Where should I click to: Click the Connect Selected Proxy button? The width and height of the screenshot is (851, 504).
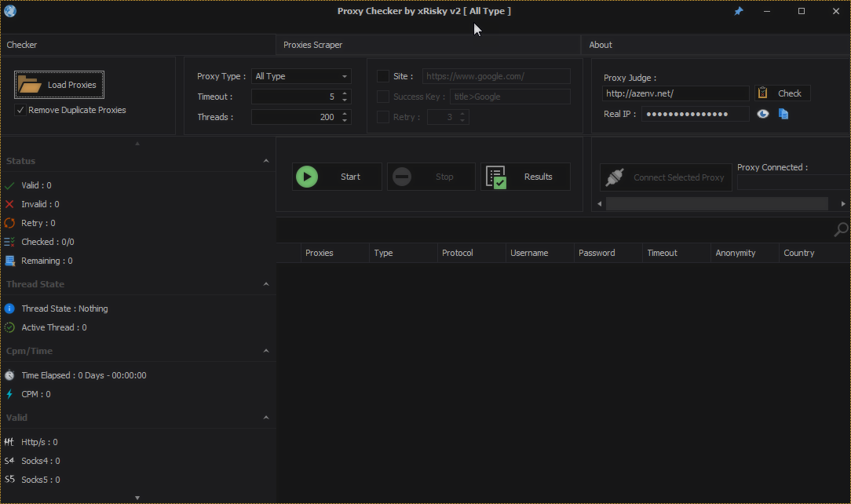click(x=666, y=177)
